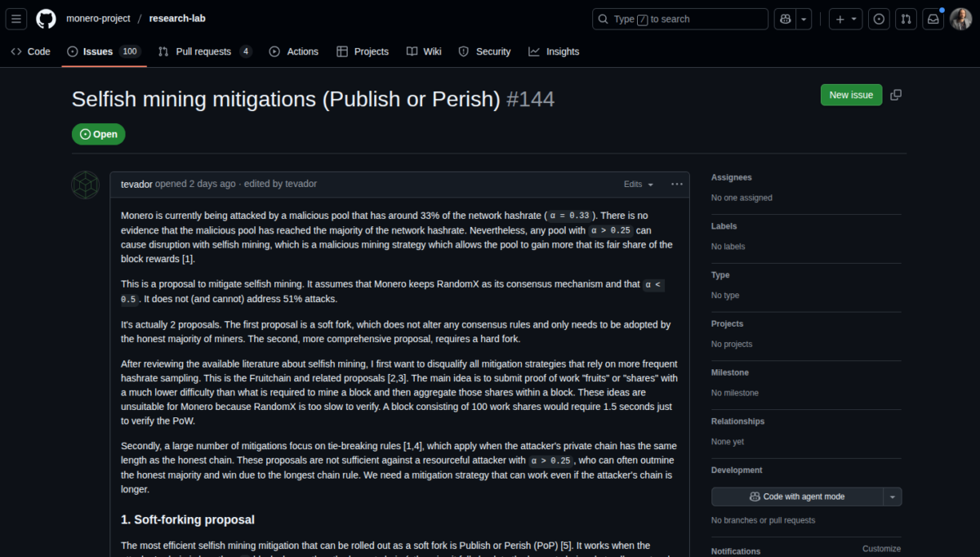This screenshot has width=980, height=557.
Task: Switch to the Security tab
Action: coord(484,51)
